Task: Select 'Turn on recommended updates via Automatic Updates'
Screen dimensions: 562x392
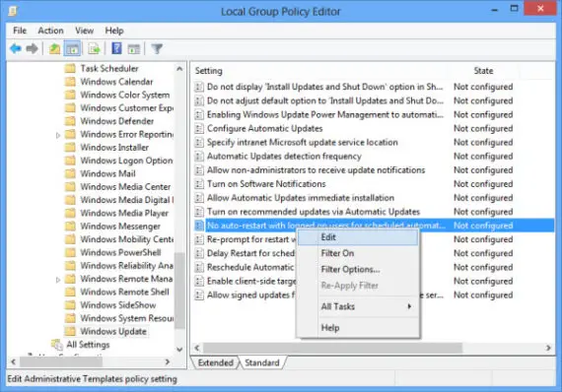Action: pos(314,212)
